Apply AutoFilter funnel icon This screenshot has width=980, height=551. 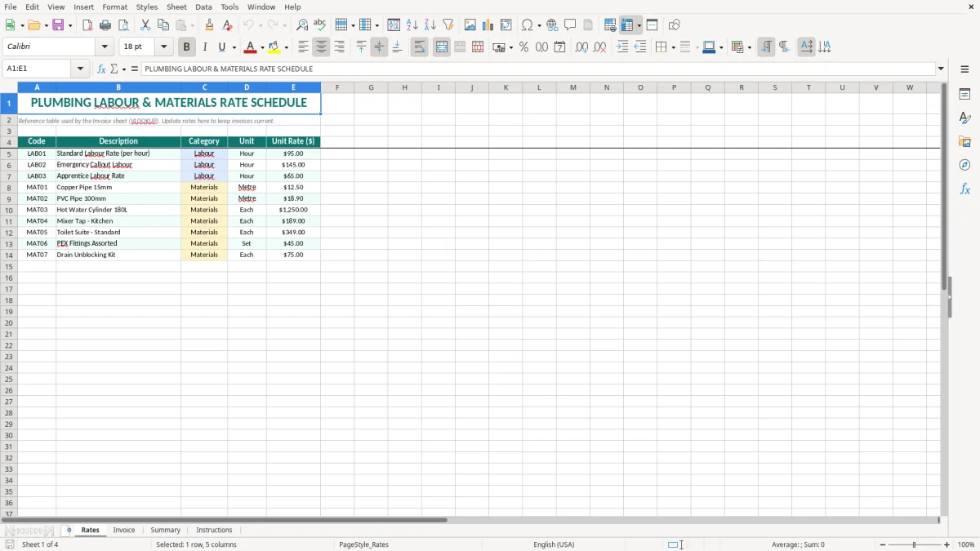coord(448,25)
